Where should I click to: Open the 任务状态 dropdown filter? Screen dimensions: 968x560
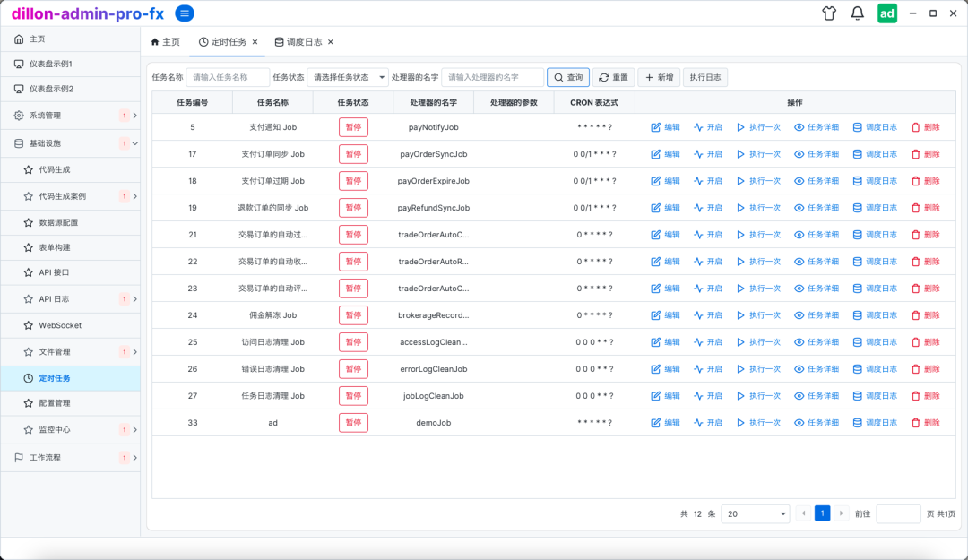(348, 78)
